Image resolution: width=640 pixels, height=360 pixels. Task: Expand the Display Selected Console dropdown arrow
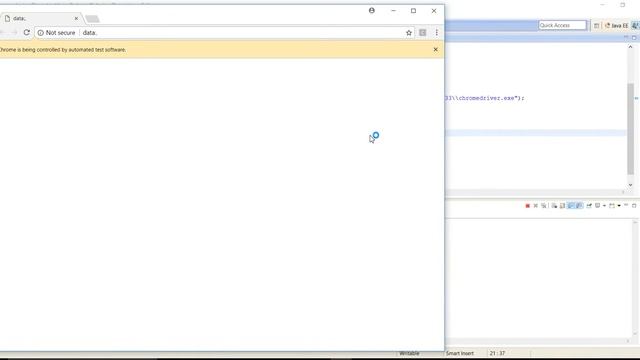pyautogui.click(x=604, y=206)
